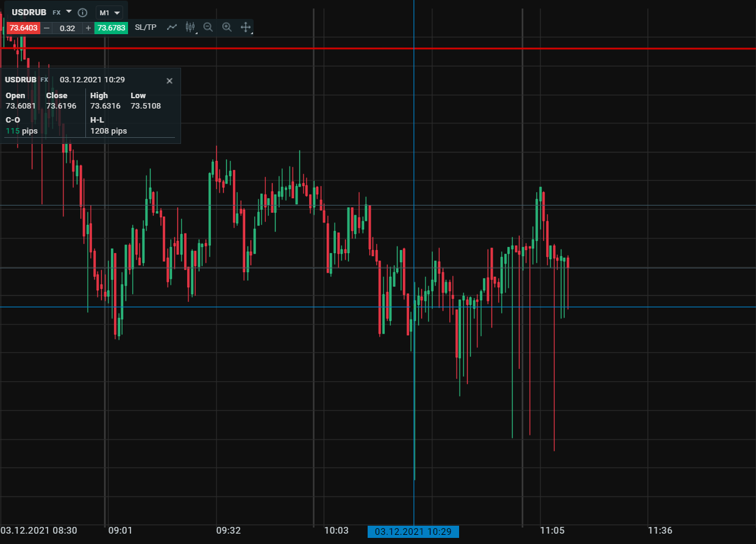Zoom out the chart
Screen dimensions: 756x544
click(x=208, y=27)
